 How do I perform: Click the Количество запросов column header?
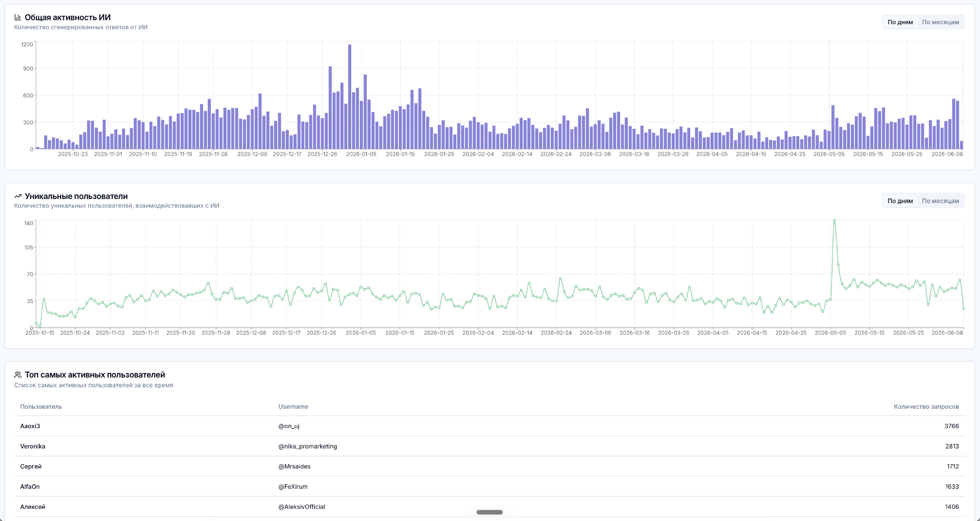click(926, 407)
